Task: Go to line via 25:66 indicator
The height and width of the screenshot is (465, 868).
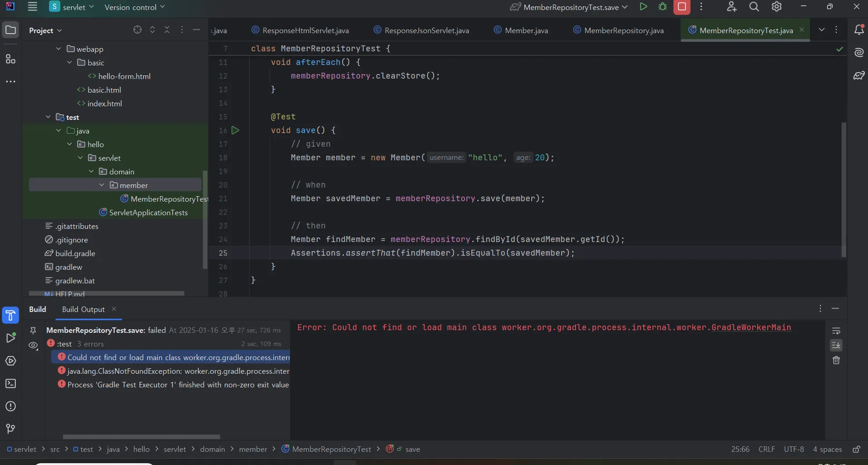Action: pyautogui.click(x=740, y=449)
